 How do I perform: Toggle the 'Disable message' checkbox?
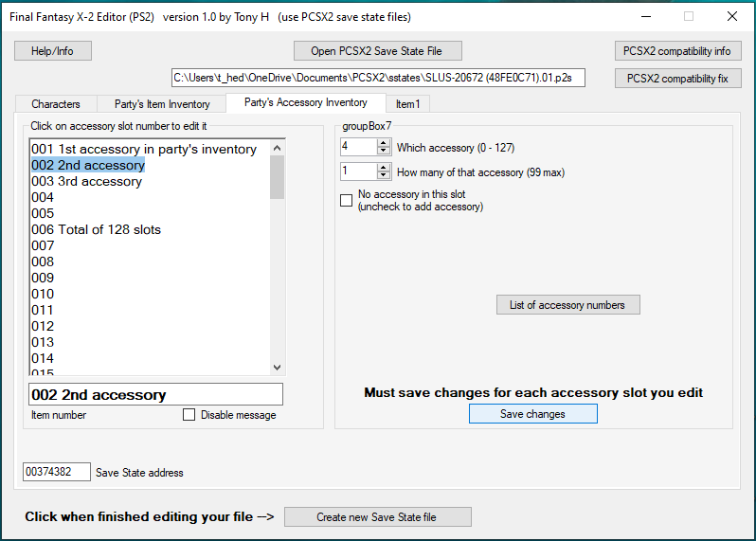[189, 415]
